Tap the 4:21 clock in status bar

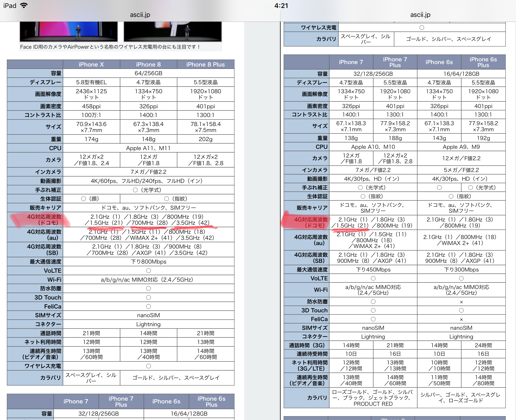coord(281,6)
